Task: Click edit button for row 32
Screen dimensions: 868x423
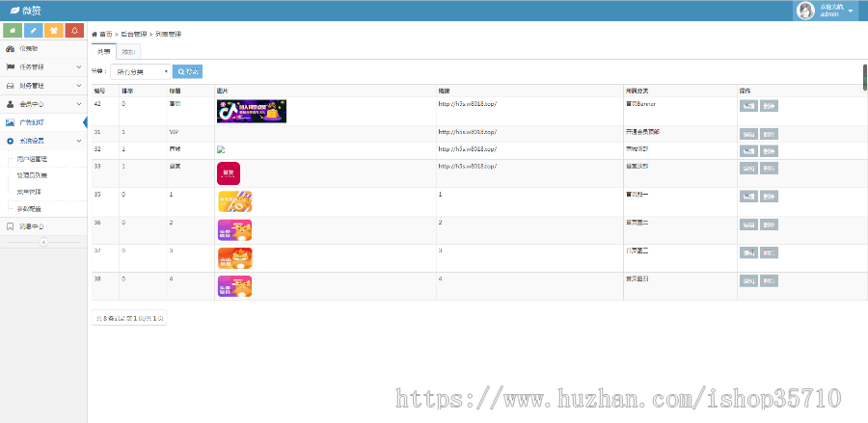Action: (x=748, y=151)
